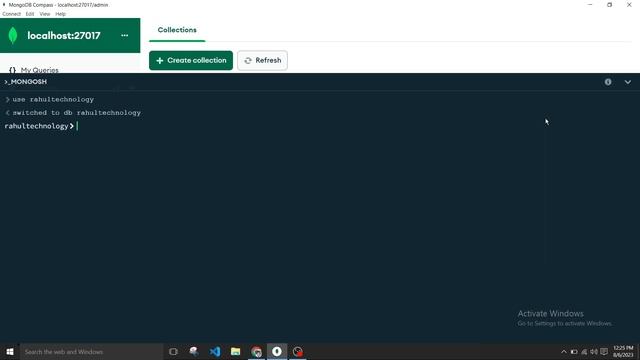Click the MongoDB leaf logo icon
The width and height of the screenshot is (640, 360).
(13, 36)
